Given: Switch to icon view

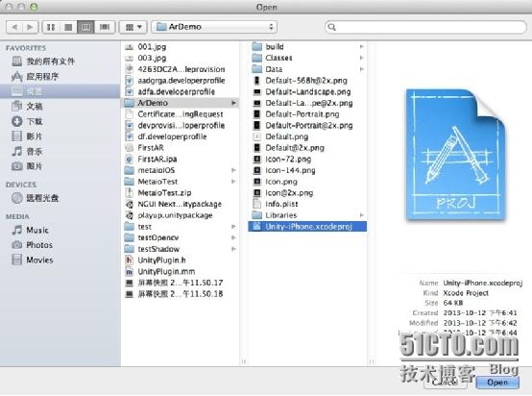Looking at the screenshot, I should click(x=51, y=27).
